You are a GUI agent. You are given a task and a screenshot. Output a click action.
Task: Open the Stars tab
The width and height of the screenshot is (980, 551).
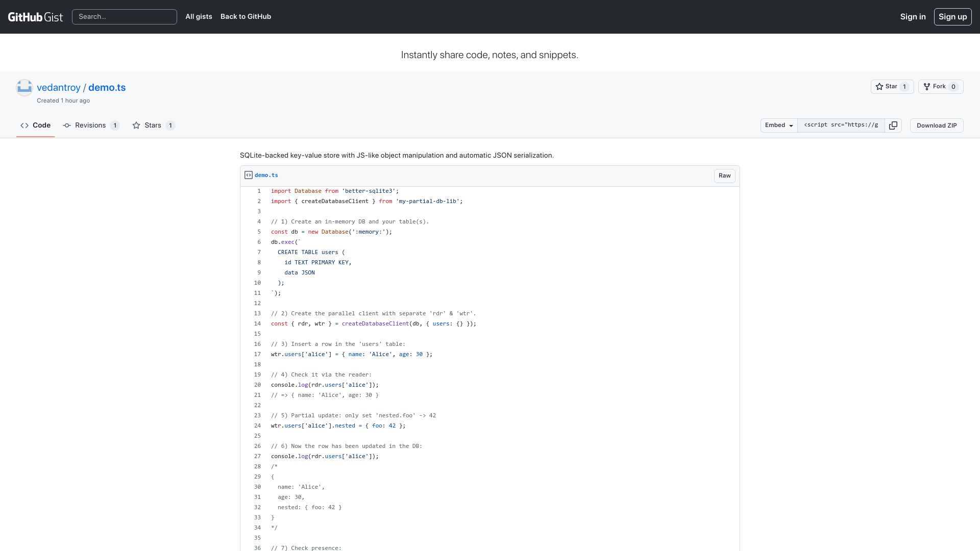click(154, 126)
